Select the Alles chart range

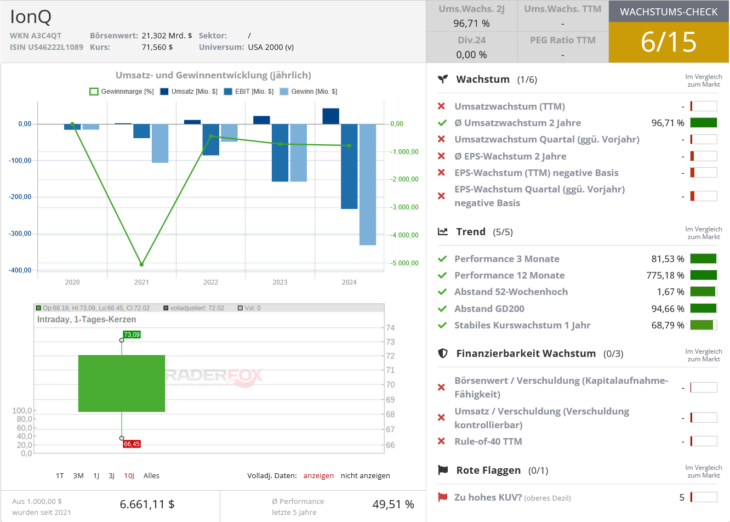(151, 475)
